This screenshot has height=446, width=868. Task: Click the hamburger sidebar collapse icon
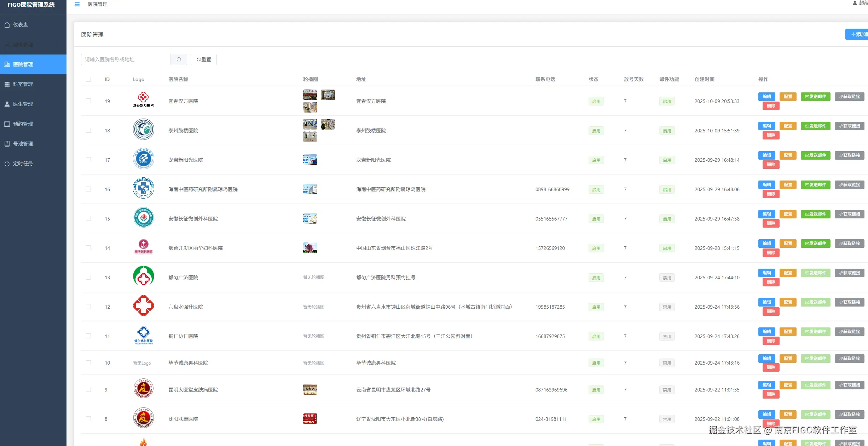(77, 4)
